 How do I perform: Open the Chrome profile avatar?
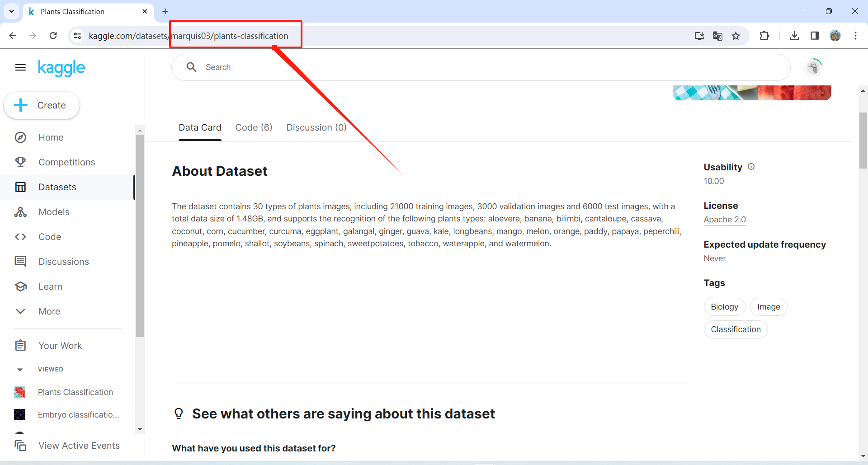[835, 36]
